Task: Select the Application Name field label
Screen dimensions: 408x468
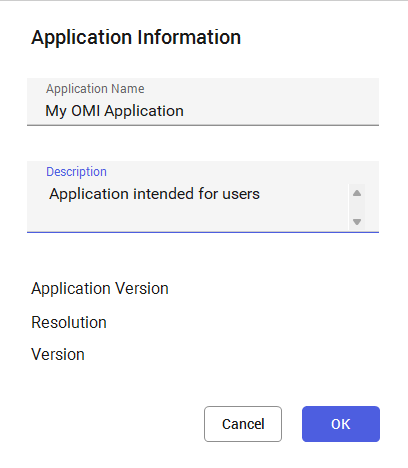Action: tap(95, 89)
